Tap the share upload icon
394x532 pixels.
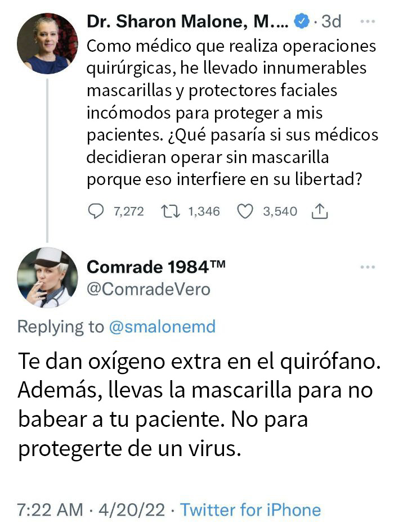319,211
